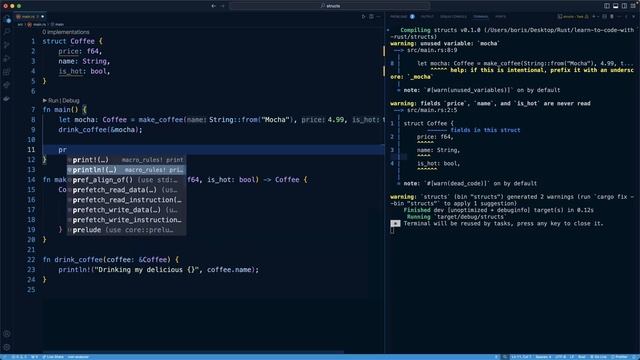Image resolution: width=640 pixels, height=360 pixels.
Task: Open the Explorer view in the activity bar
Action: coord(7,19)
